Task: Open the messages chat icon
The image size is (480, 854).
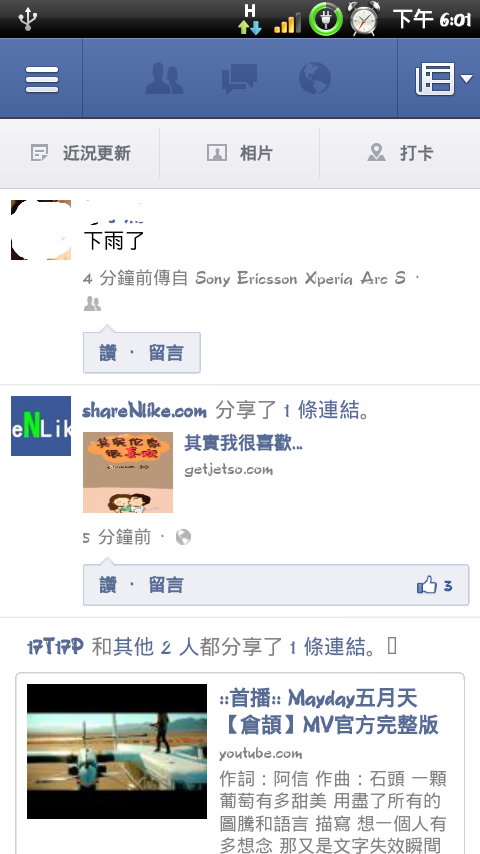Action: pos(239,78)
